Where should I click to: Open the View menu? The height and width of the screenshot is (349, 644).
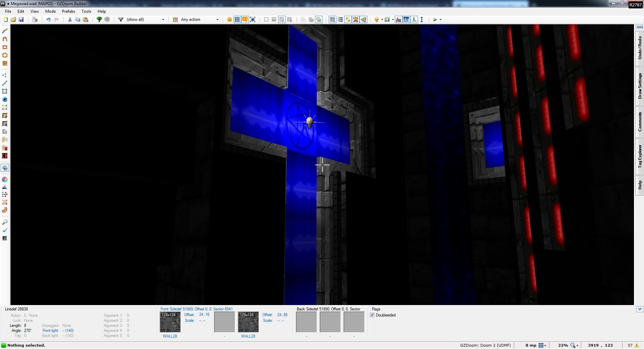click(x=35, y=11)
